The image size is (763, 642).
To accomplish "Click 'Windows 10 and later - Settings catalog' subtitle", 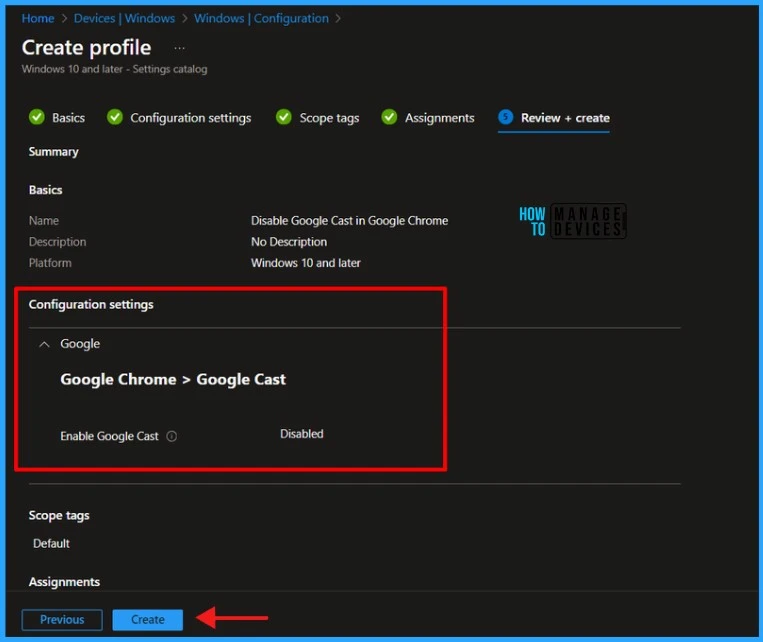I will click(x=114, y=69).
